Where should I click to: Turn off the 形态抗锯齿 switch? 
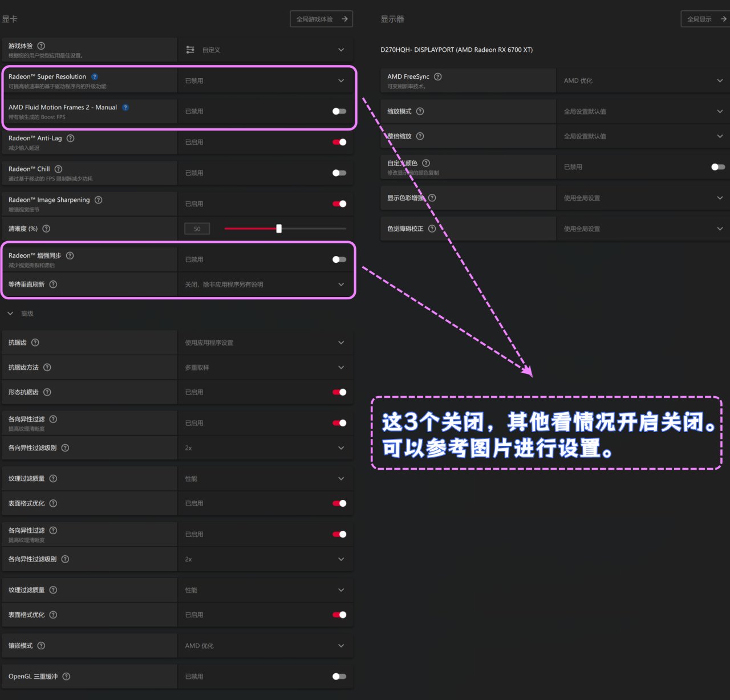tap(339, 392)
